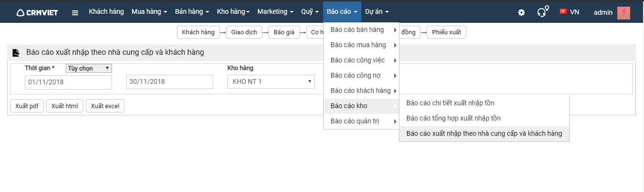The image size is (644, 192).
Task: Open Báo cáo quản trị submenu
Action: (361, 121)
